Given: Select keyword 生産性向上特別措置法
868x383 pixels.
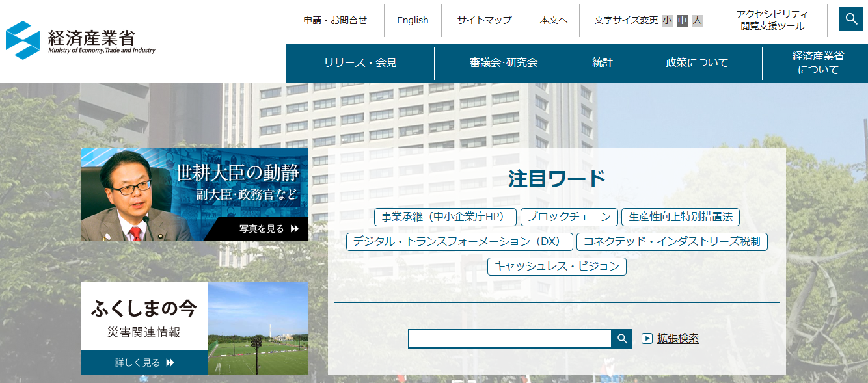Looking at the screenshot, I should tap(681, 217).
